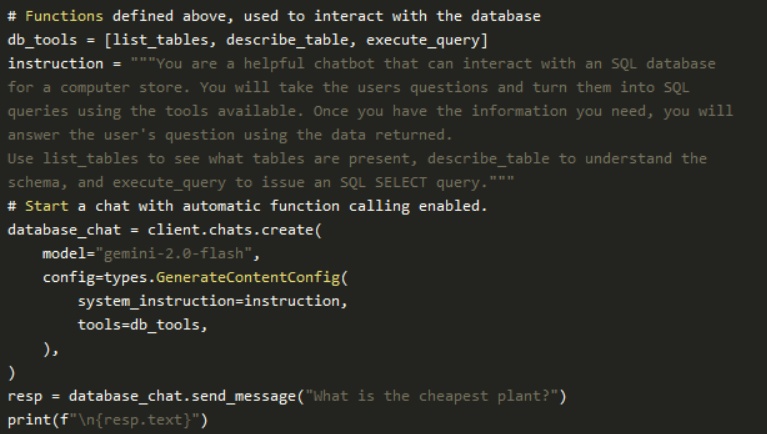The height and width of the screenshot is (434, 767).
Task: Click the "# Functions defined above" comment line
Action: 273,16
